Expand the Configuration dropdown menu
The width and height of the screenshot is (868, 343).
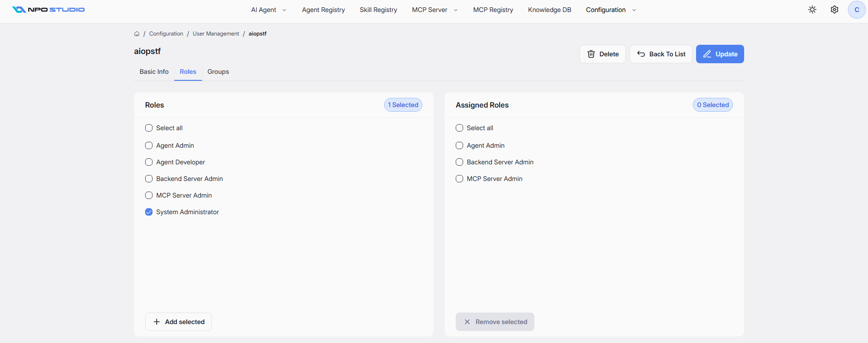611,10
